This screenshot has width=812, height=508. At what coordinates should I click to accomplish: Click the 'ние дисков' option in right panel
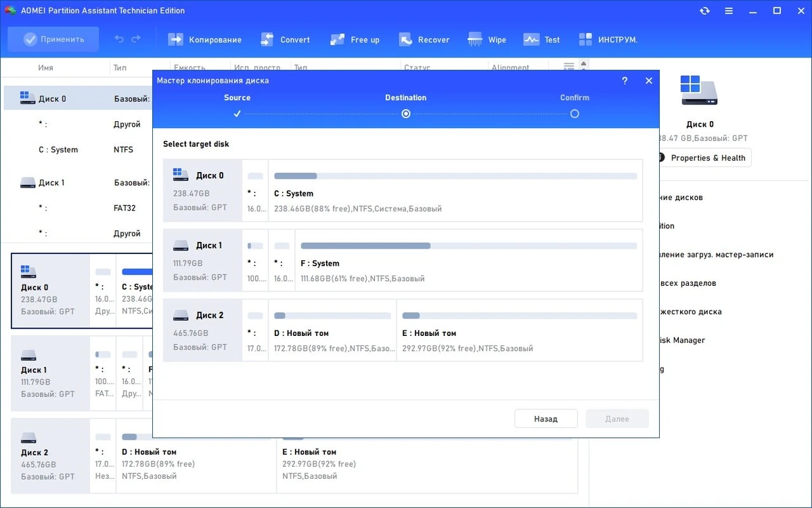tap(681, 198)
